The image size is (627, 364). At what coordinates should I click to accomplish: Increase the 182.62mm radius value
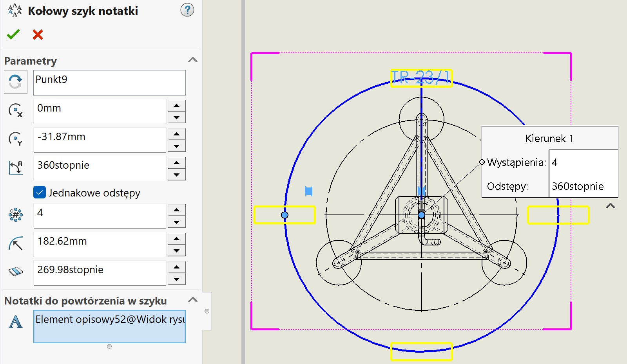click(x=177, y=238)
